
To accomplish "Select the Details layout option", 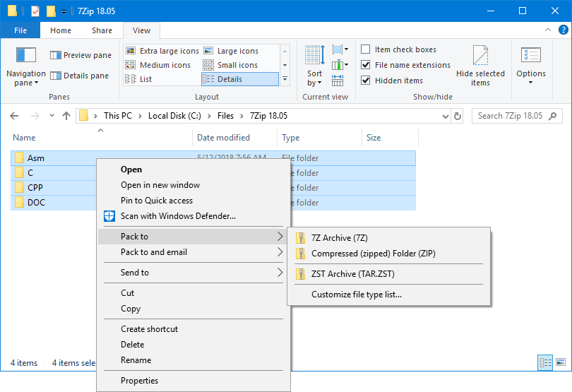I will click(x=239, y=79).
